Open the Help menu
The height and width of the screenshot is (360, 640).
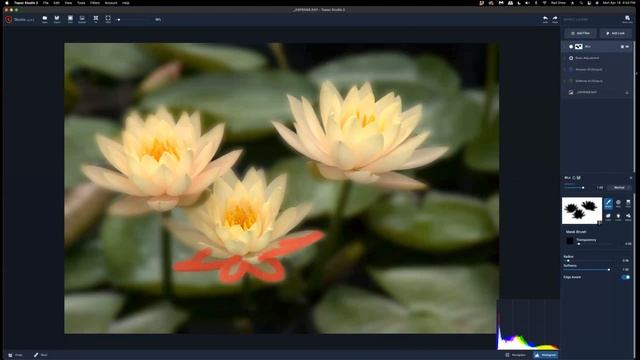tap(126, 3)
